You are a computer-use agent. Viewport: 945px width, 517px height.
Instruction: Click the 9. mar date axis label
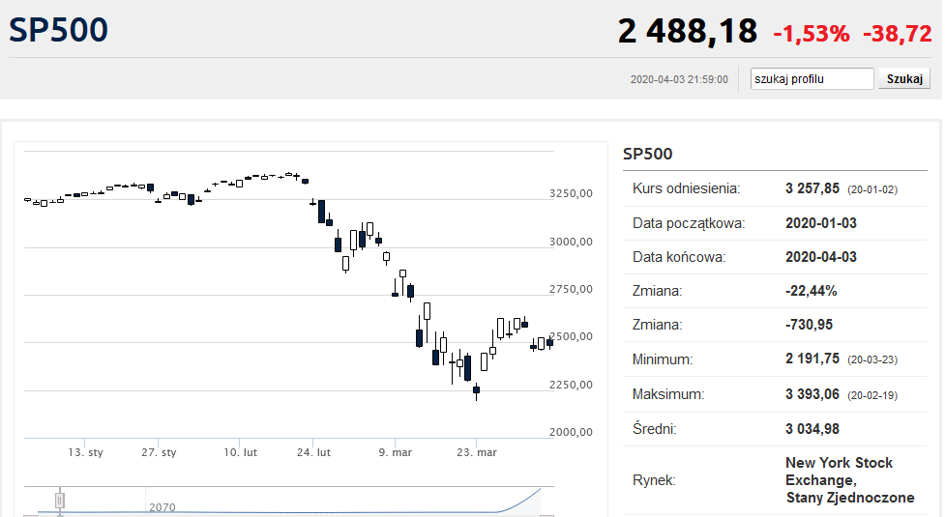(x=395, y=452)
